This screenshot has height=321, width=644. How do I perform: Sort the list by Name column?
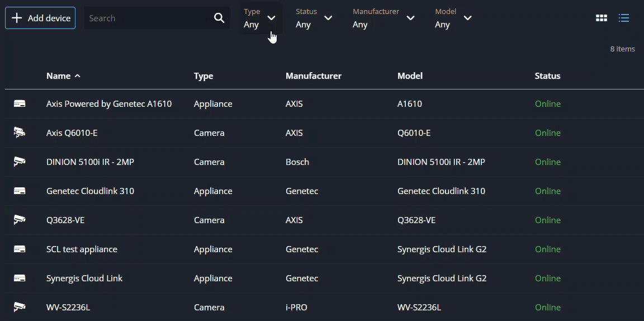pyautogui.click(x=59, y=76)
